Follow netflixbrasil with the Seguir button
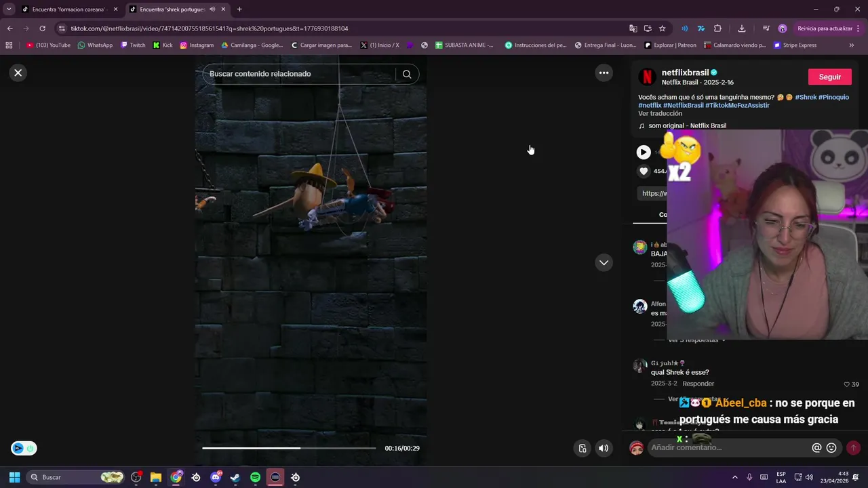The width and height of the screenshot is (868, 488). click(829, 77)
